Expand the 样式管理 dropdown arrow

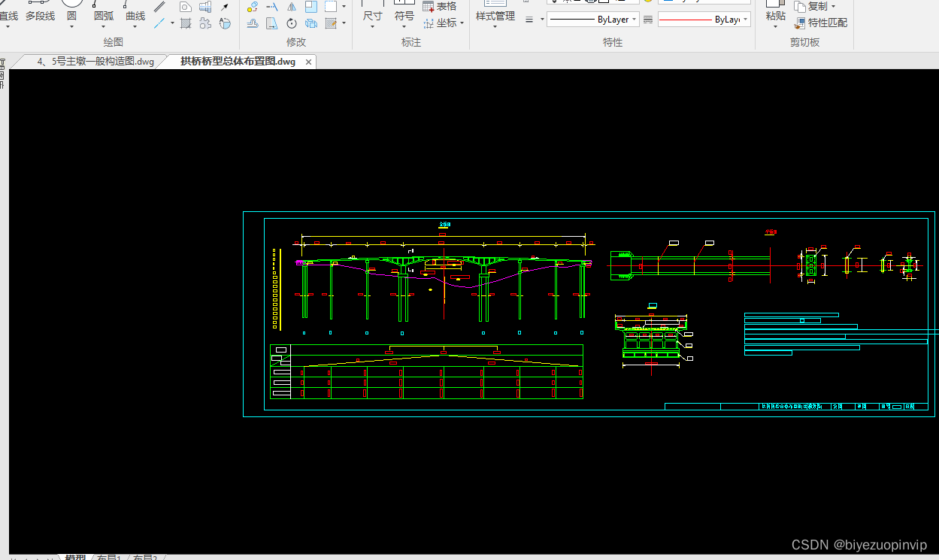pyautogui.click(x=495, y=27)
